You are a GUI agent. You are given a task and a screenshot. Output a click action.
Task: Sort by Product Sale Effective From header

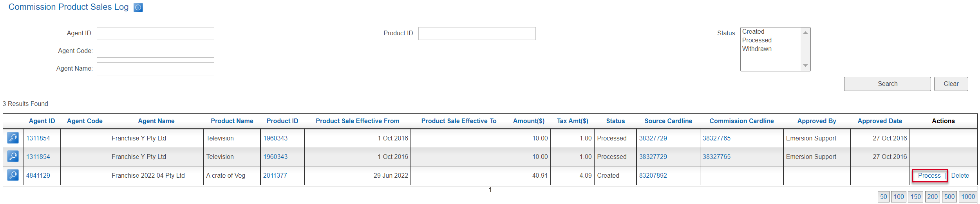(x=357, y=121)
